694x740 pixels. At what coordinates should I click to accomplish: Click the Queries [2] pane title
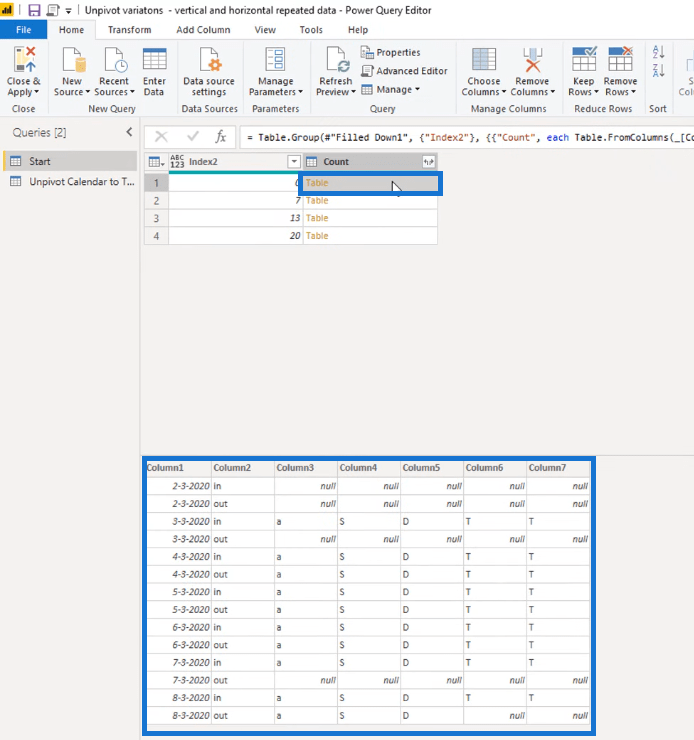[40, 133]
